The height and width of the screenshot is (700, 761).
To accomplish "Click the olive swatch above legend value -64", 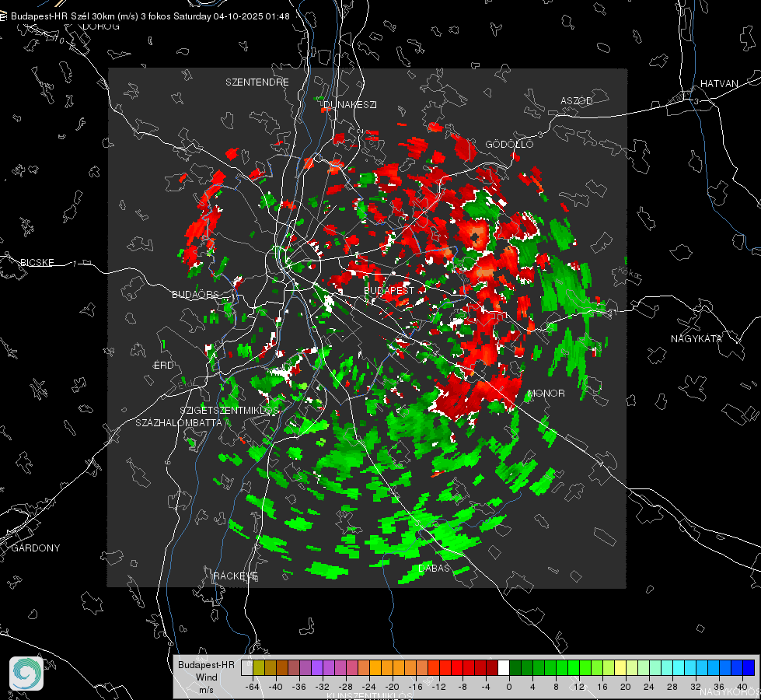I will pos(259,667).
